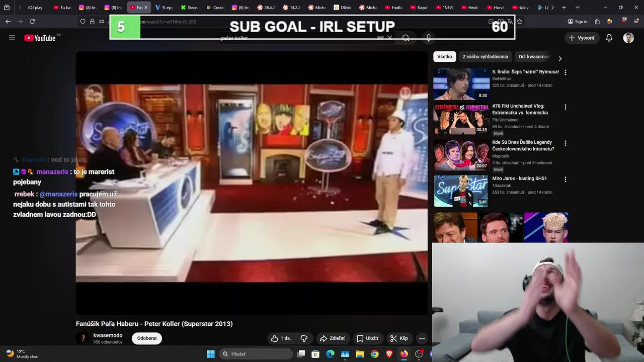The width and height of the screenshot is (644, 362).
Task: Switch to the 'Heidi' browser tab
Action: (x=471, y=8)
